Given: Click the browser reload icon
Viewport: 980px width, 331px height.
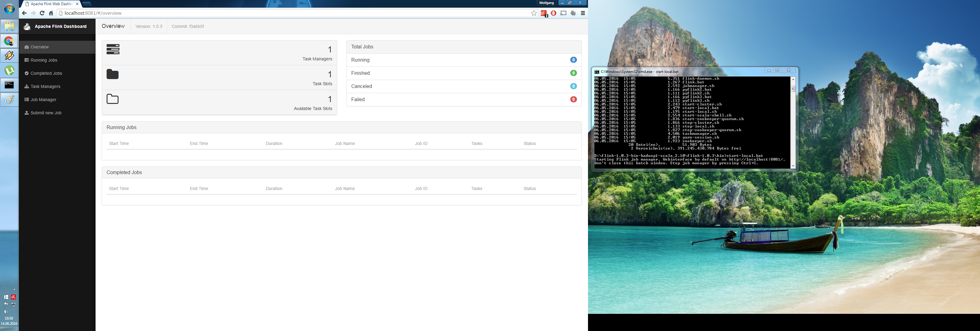Looking at the screenshot, I should point(42,13).
